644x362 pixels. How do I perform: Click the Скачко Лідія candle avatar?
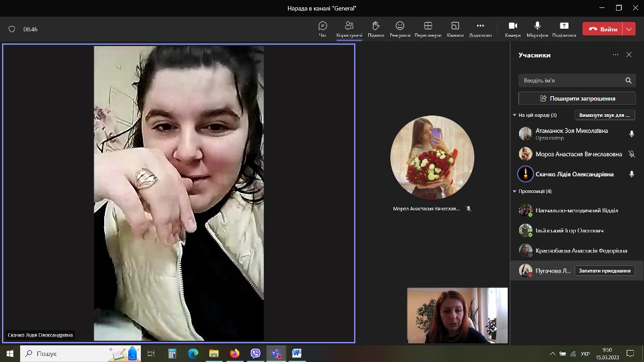(525, 174)
